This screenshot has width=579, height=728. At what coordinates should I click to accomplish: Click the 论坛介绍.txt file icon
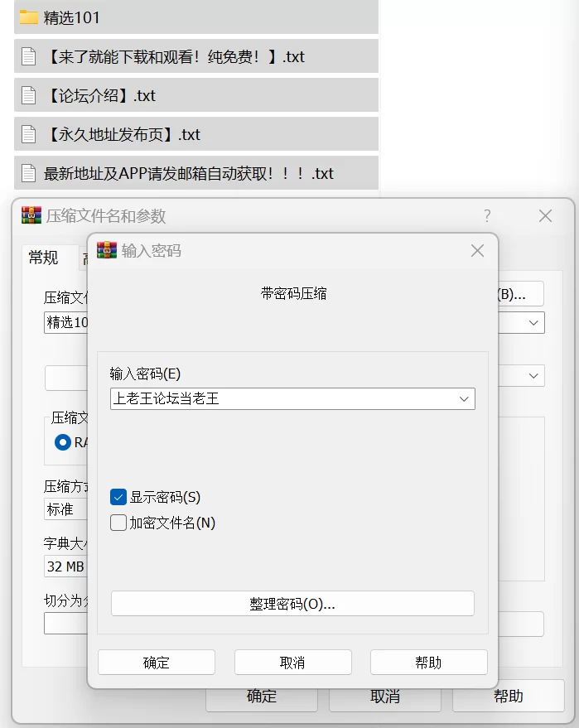click(x=29, y=96)
